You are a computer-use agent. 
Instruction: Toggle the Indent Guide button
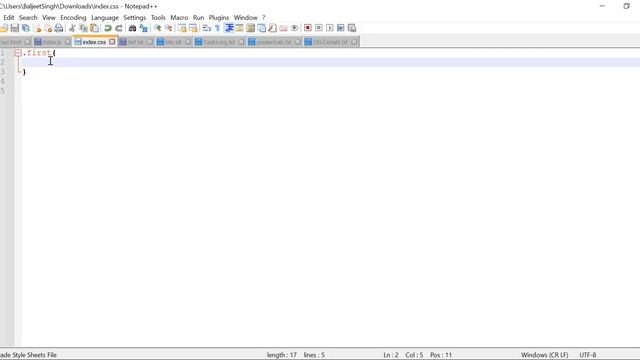[x=229, y=28]
